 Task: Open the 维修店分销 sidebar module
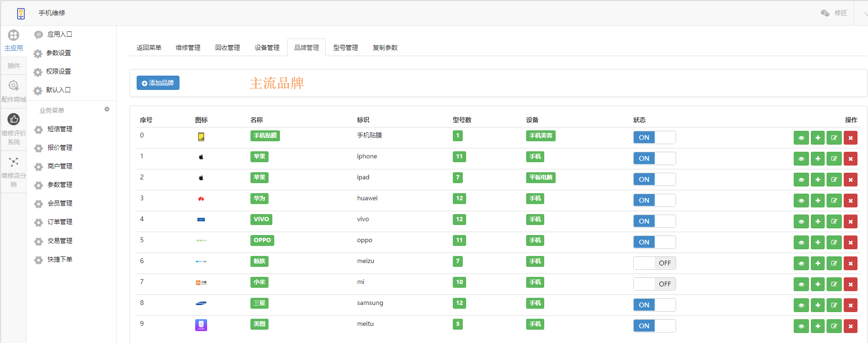[x=13, y=172]
